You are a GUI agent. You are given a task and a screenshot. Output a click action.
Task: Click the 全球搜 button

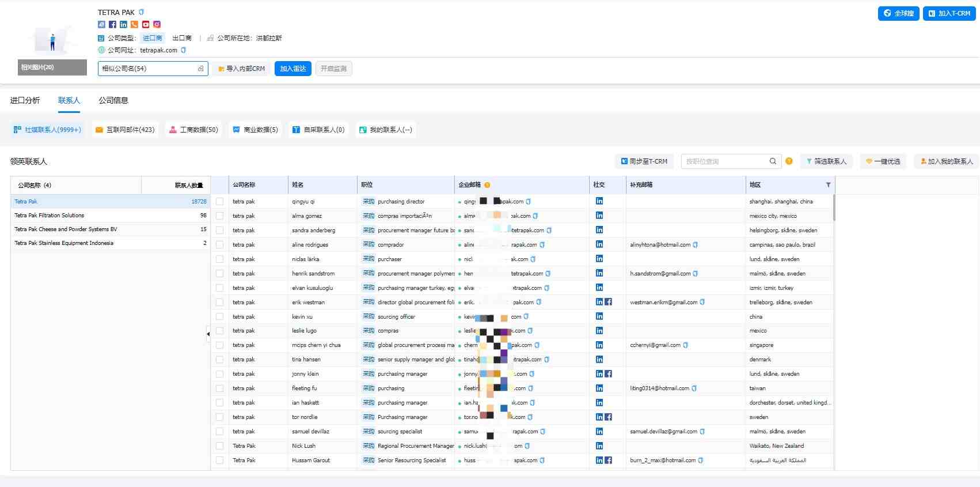(x=898, y=13)
